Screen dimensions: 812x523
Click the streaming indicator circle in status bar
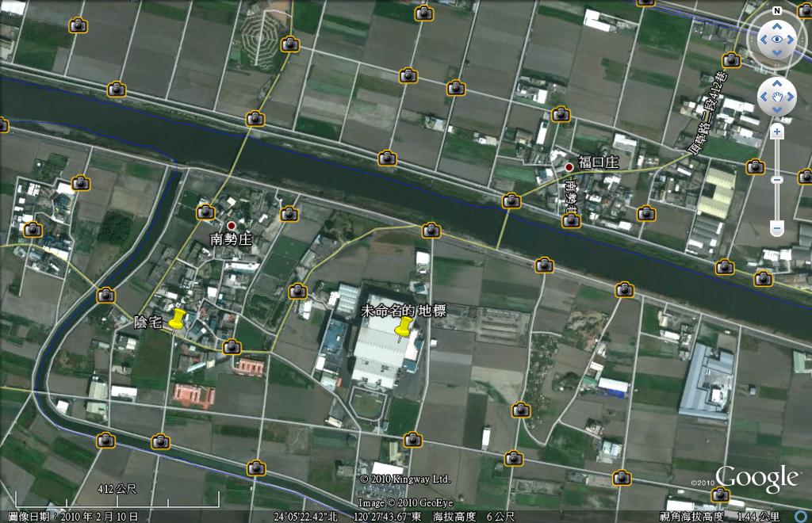pos(801,517)
